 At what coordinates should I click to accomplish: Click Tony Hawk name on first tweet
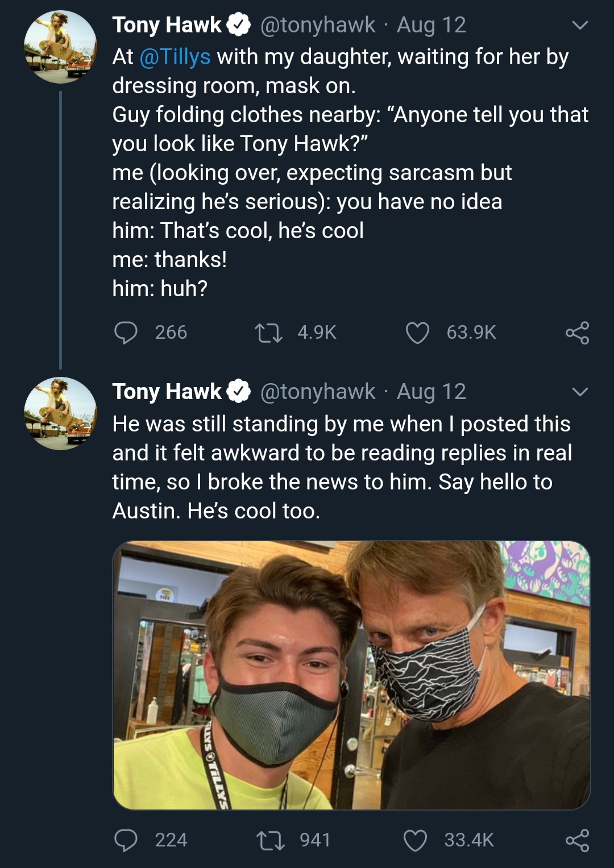[167, 25]
